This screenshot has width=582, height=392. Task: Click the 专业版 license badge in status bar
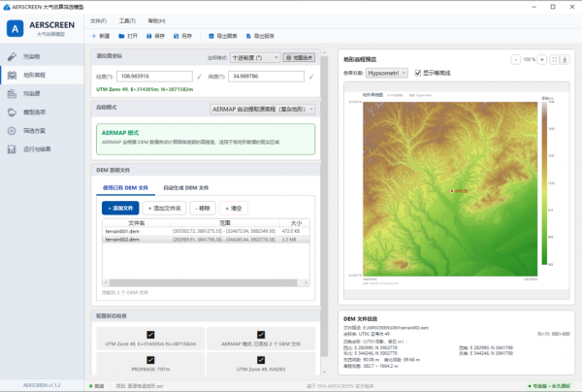[550, 386]
